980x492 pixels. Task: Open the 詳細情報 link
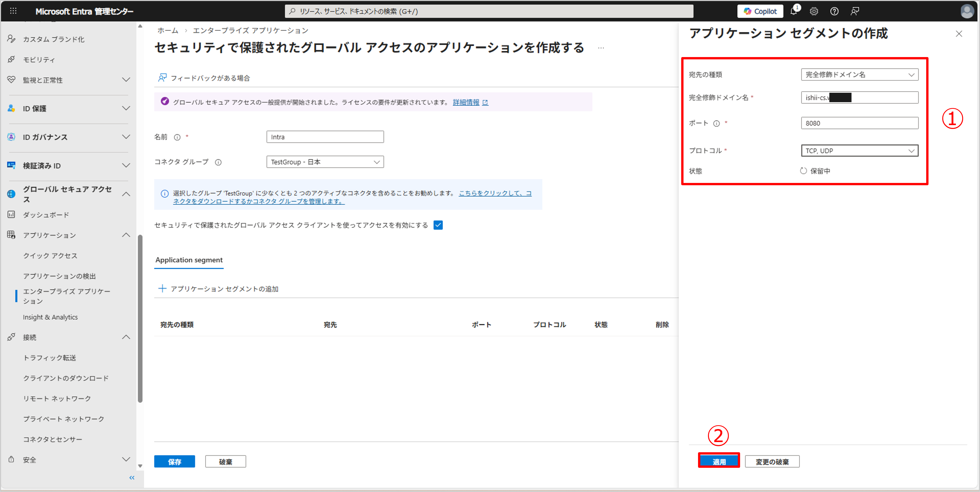[x=466, y=102]
